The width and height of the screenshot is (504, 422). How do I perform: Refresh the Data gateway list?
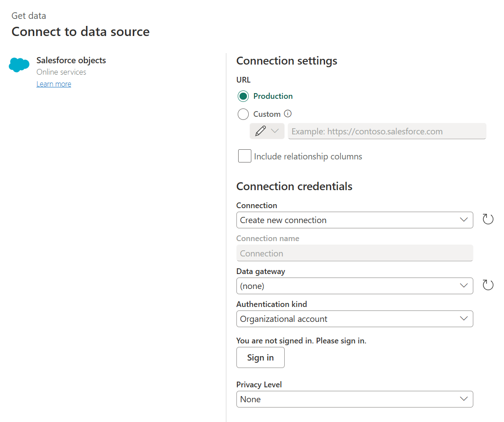(x=488, y=285)
